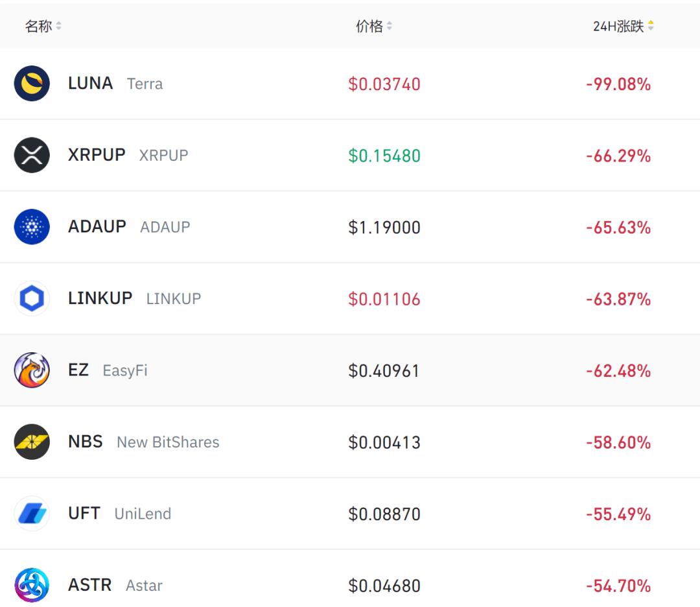Click the ADAUP -65.63% change value
This screenshot has height=607, width=700.
[618, 228]
